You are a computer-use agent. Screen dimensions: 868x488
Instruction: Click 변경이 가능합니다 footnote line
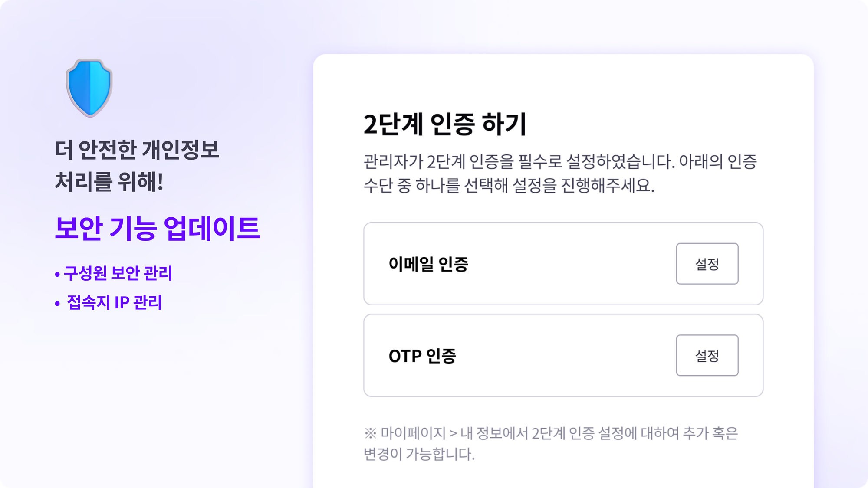[419, 454]
